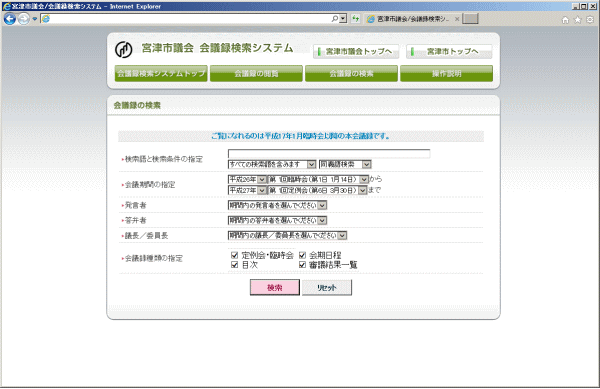The height and width of the screenshot is (389, 600).
Task: Open the すべての検索語を含みます dropdown
Action: pyautogui.click(x=272, y=164)
